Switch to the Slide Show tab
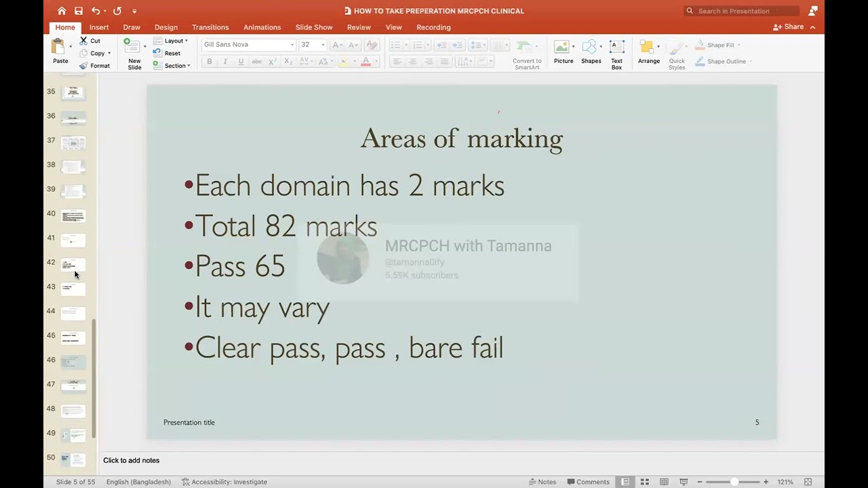 [314, 27]
